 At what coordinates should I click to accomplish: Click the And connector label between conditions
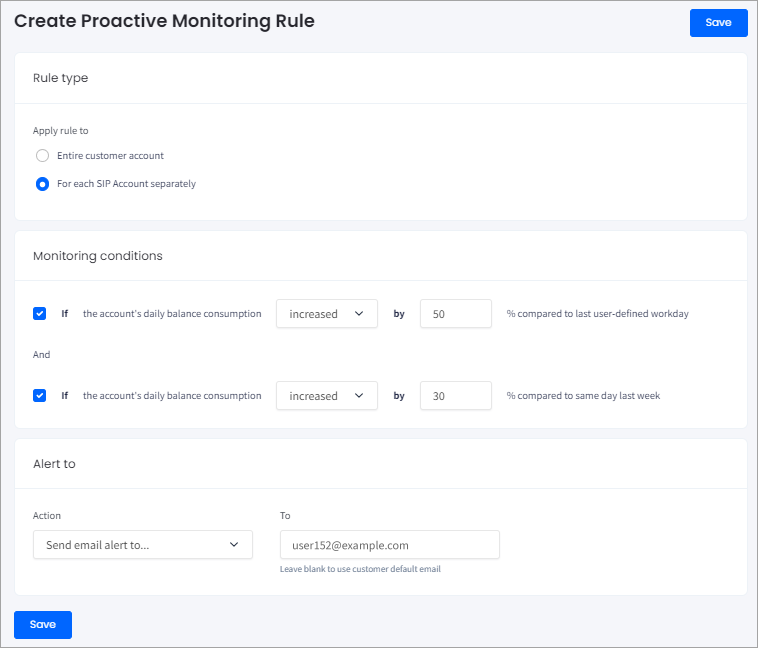42,354
